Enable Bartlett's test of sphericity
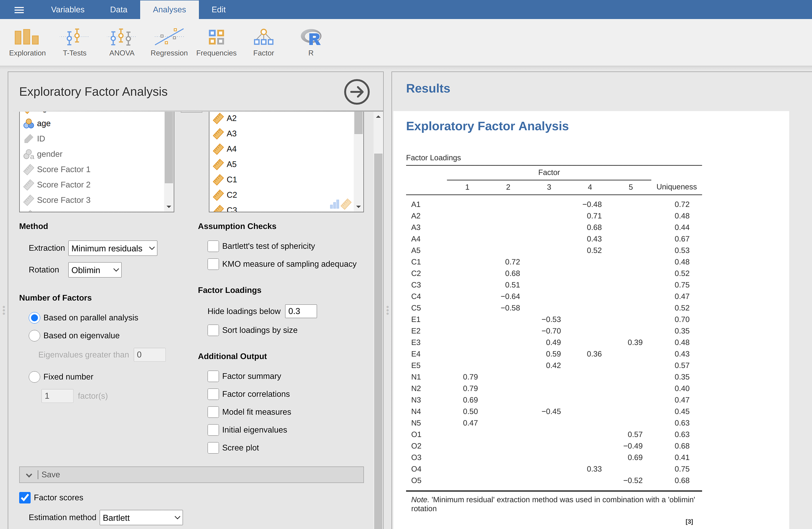The image size is (812, 529). (x=213, y=246)
